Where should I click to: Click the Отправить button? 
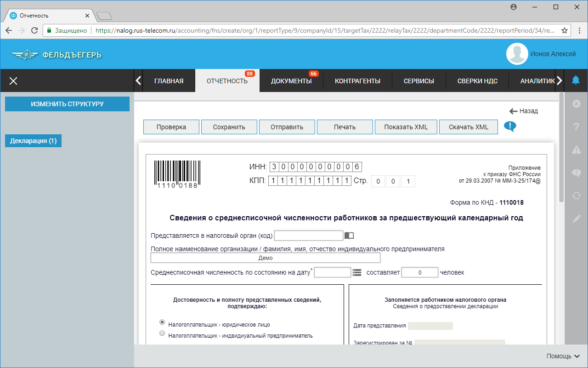(x=287, y=127)
